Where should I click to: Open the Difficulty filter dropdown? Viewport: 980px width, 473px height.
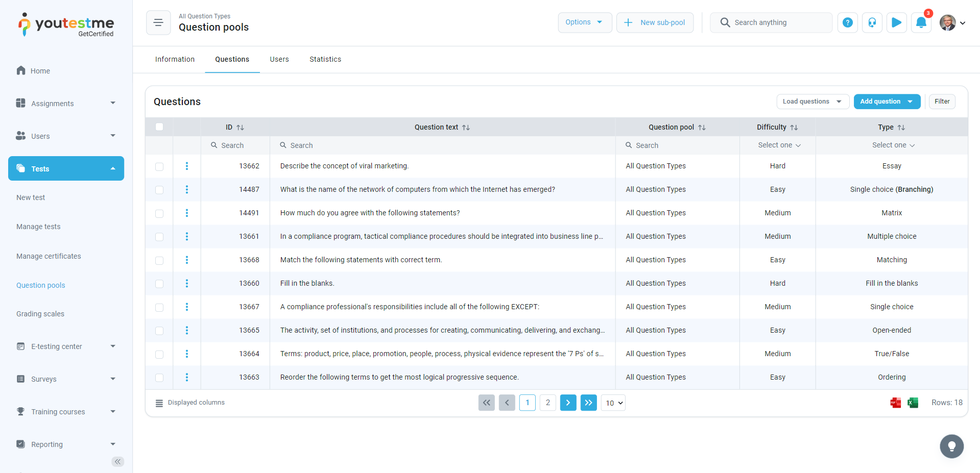point(778,145)
